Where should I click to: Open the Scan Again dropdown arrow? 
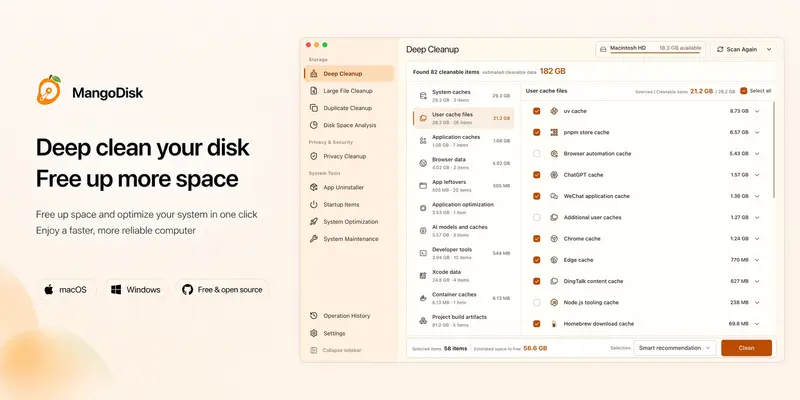[768, 49]
